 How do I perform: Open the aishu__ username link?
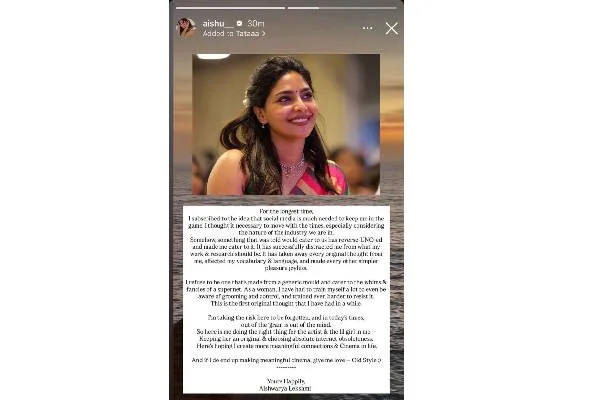(218, 23)
